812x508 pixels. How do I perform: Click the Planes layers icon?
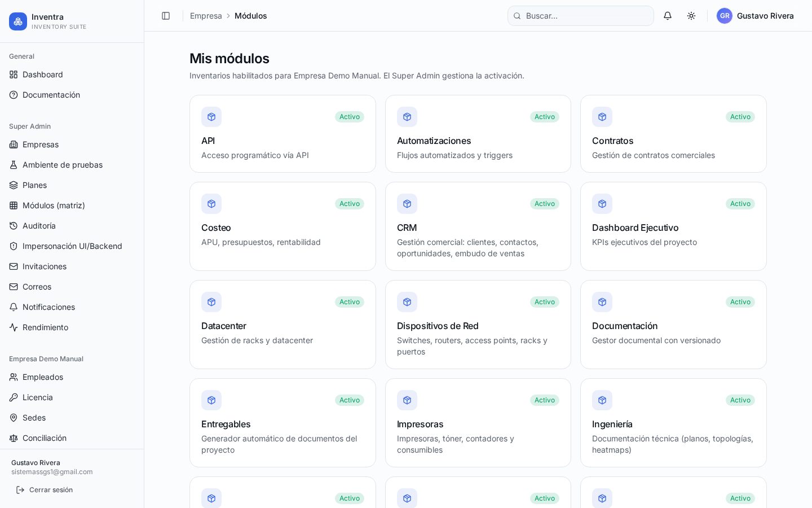[14, 185]
